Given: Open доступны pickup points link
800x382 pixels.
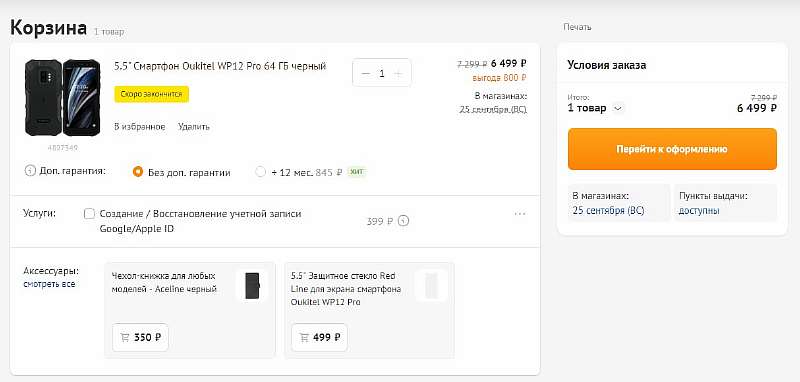Looking at the screenshot, I should tap(699, 210).
